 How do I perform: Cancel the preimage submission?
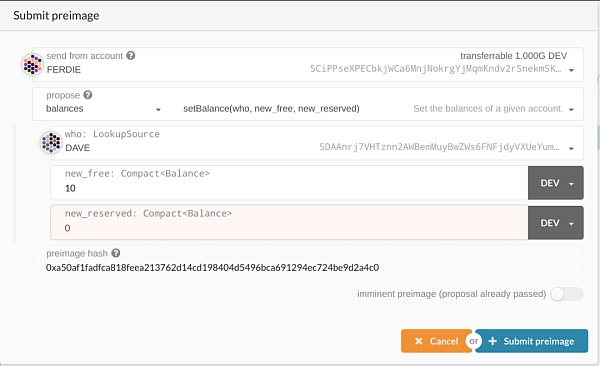(x=436, y=341)
